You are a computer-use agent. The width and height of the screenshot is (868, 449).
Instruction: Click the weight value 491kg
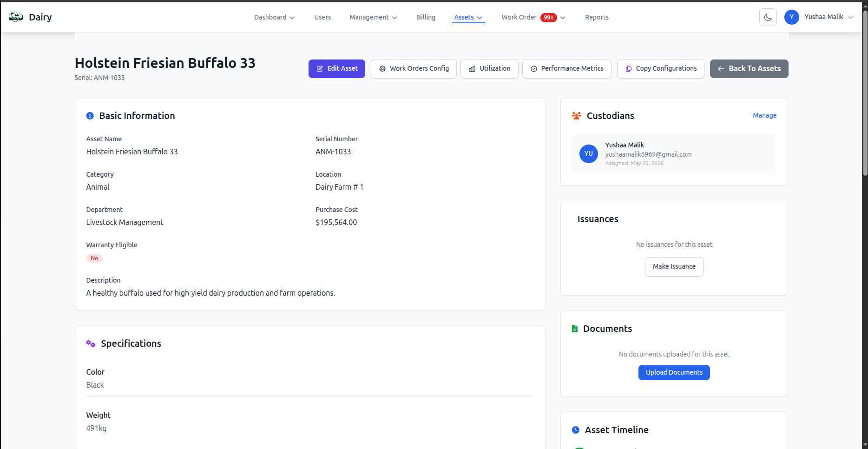pos(96,428)
